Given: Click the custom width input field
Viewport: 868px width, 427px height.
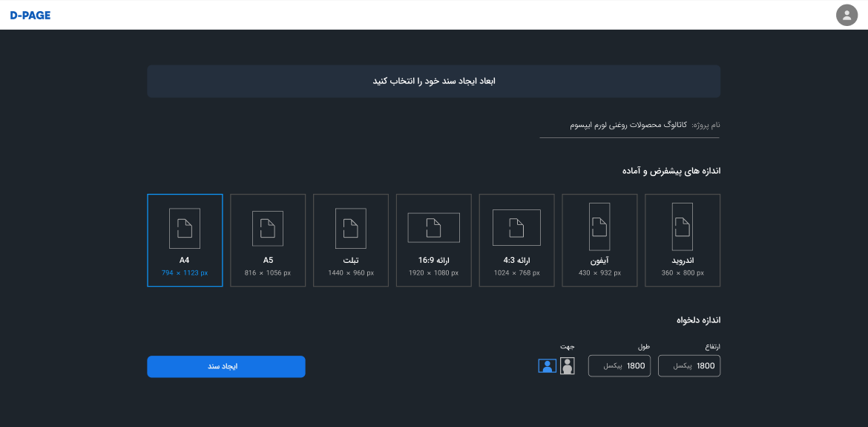Looking at the screenshot, I should pos(619,366).
